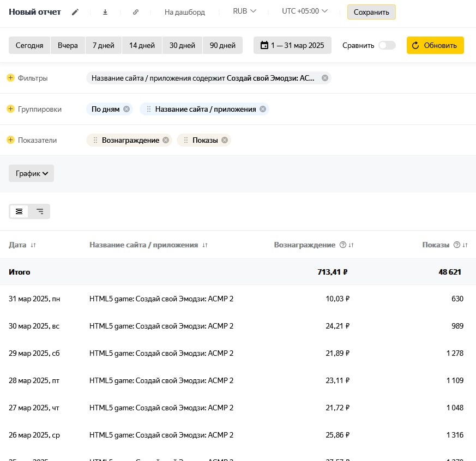476x461 pixels.
Task: Click the Сохранить button
Action: point(371,12)
